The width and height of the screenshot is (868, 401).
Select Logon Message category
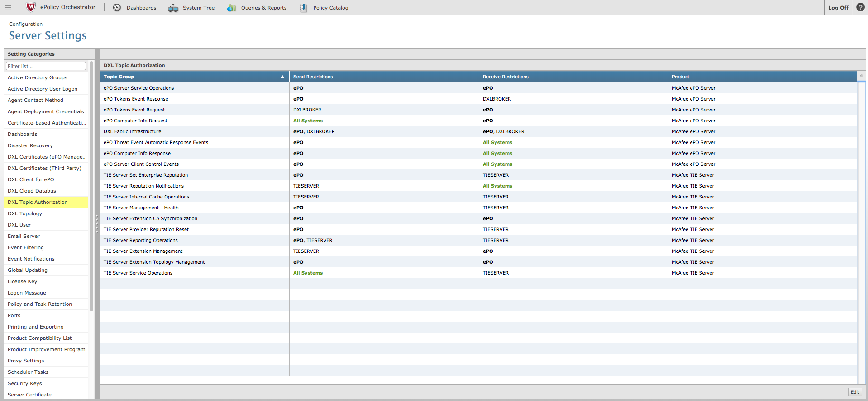46,293
